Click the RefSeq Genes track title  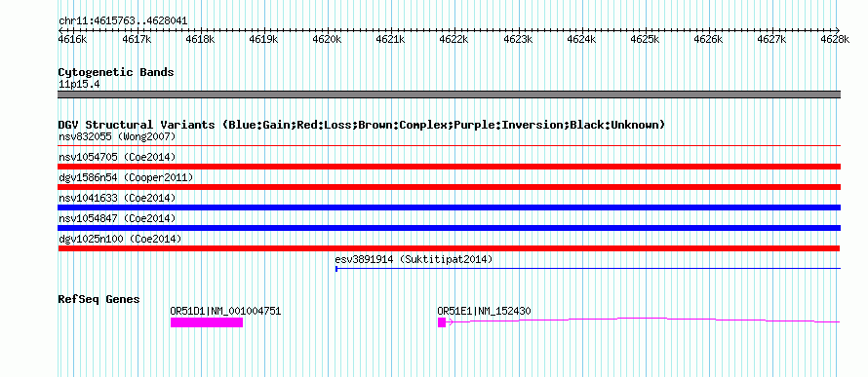pos(99,300)
